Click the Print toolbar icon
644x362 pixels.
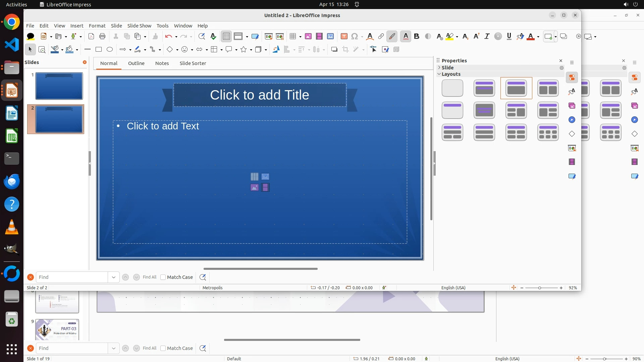pos(102,36)
